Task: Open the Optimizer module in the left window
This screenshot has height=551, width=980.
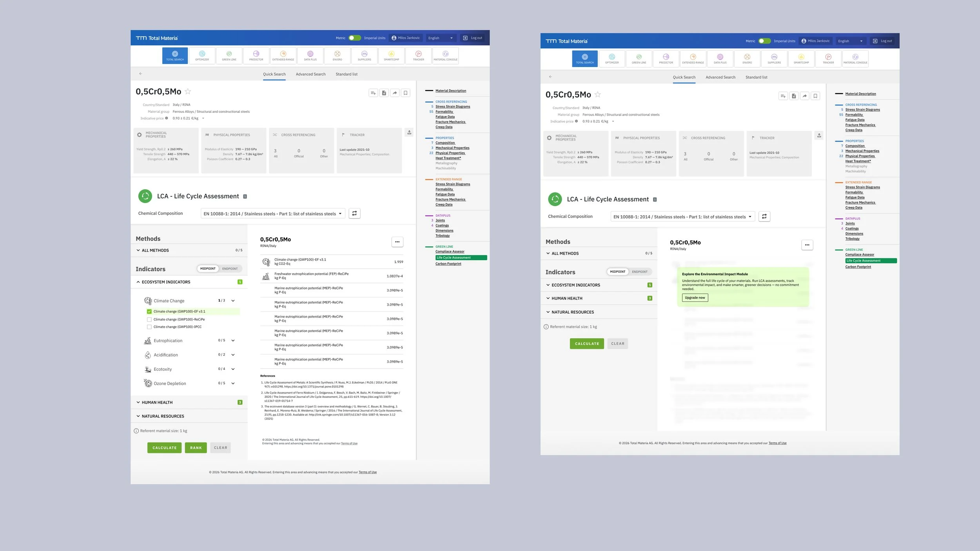Action: 202,56
